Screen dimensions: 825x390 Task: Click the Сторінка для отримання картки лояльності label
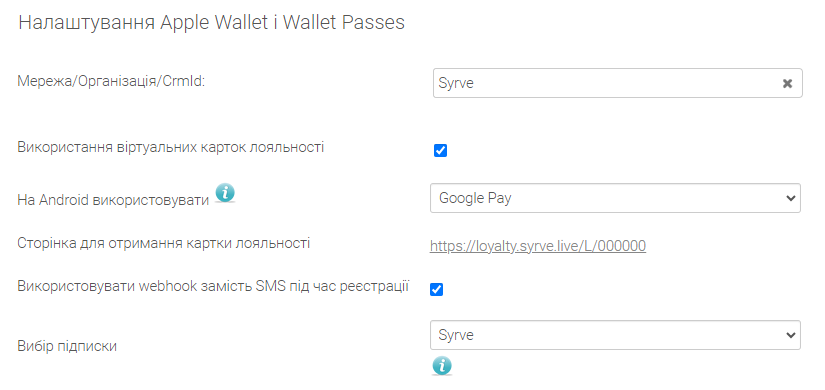coord(164,243)
